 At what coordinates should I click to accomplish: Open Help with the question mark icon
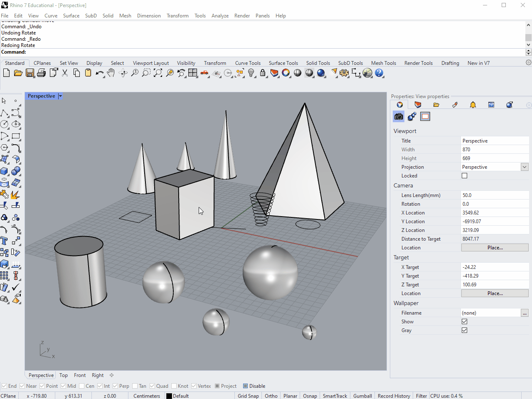pos(379,73)
